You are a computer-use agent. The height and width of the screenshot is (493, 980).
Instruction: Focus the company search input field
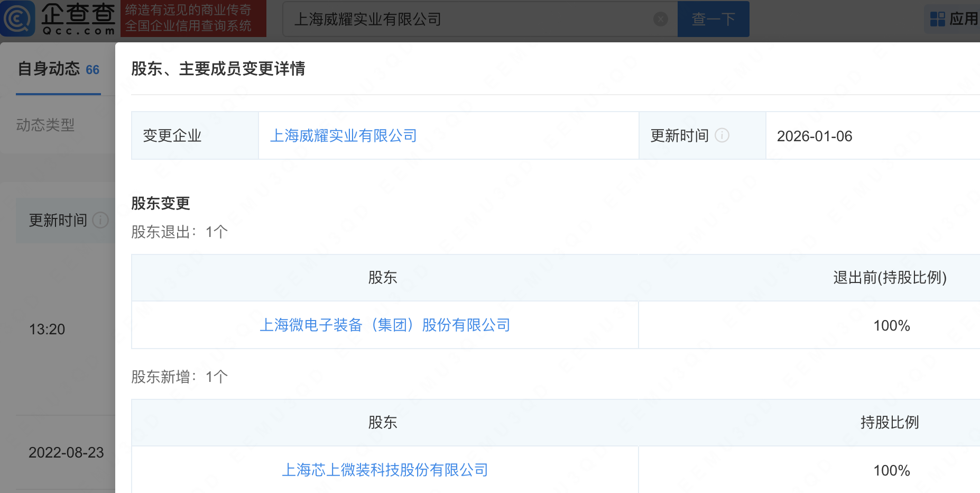[470, 19]
